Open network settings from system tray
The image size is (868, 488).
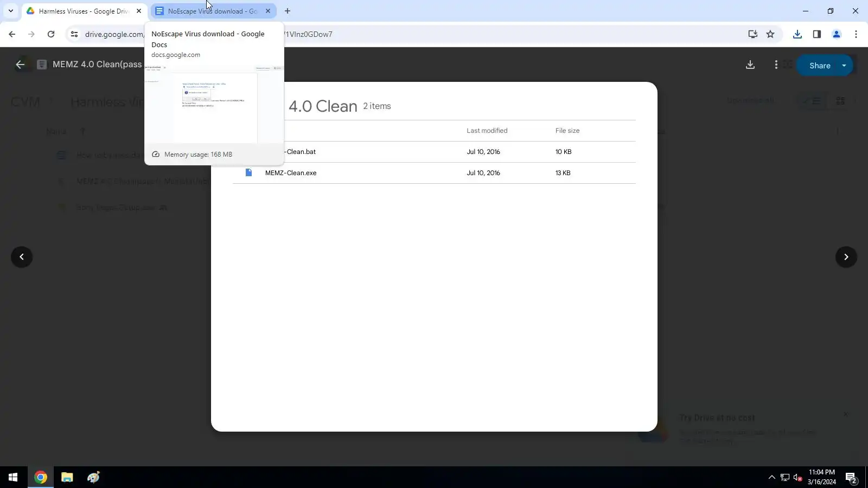click(785, 477)
